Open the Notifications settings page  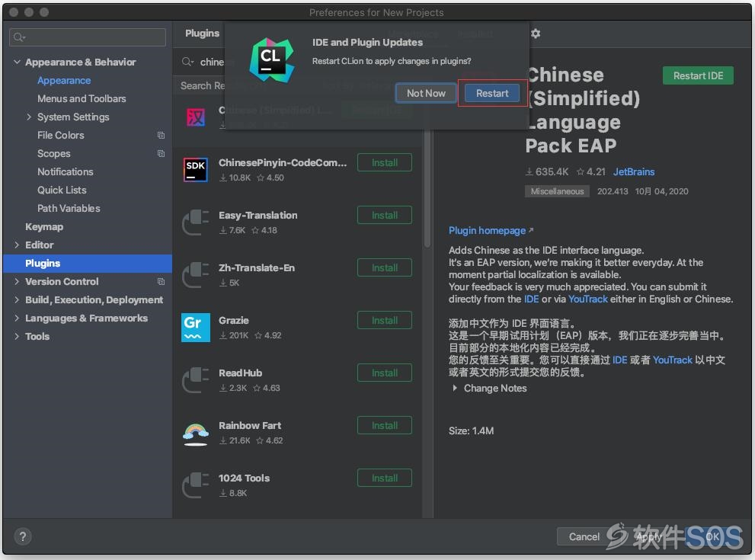click(66, 172)
